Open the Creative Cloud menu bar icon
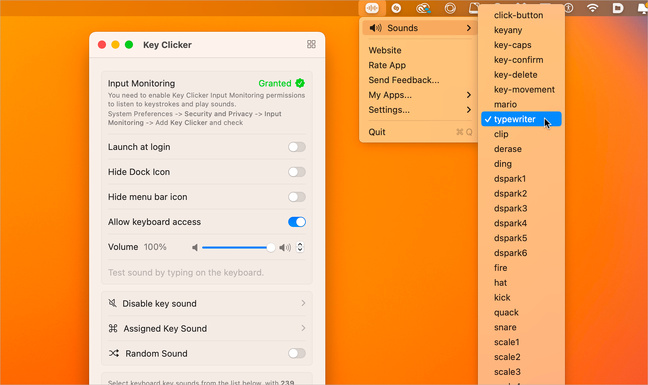This screenshot has height=385, width=648. coord(423,8)
